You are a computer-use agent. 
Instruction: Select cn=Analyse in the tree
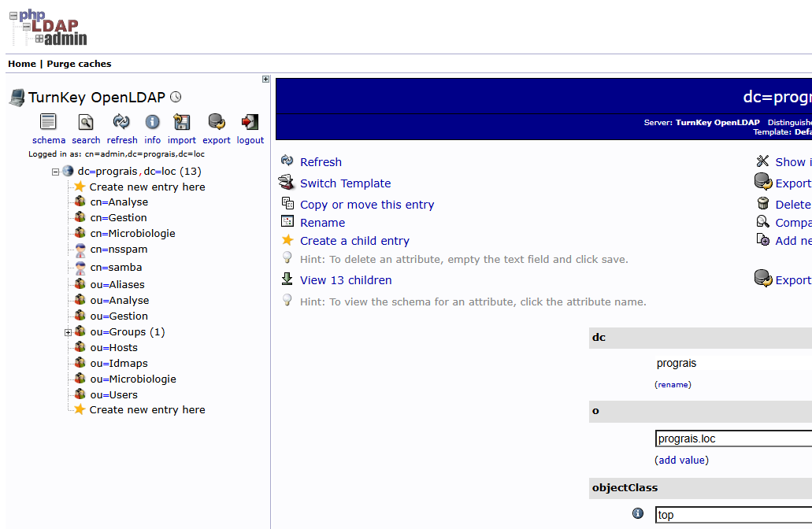click(x=119, y=202)
